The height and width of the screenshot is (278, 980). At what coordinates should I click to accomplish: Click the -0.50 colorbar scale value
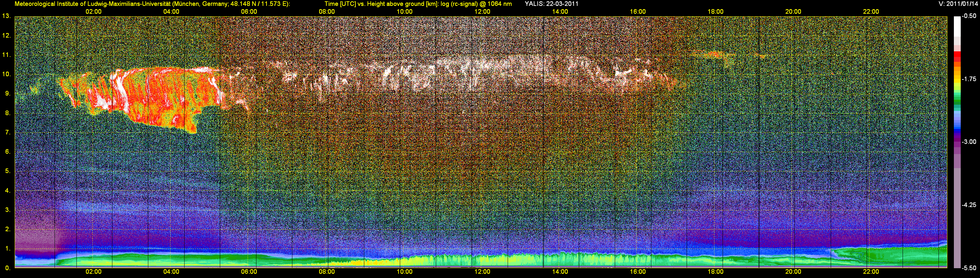969,16
